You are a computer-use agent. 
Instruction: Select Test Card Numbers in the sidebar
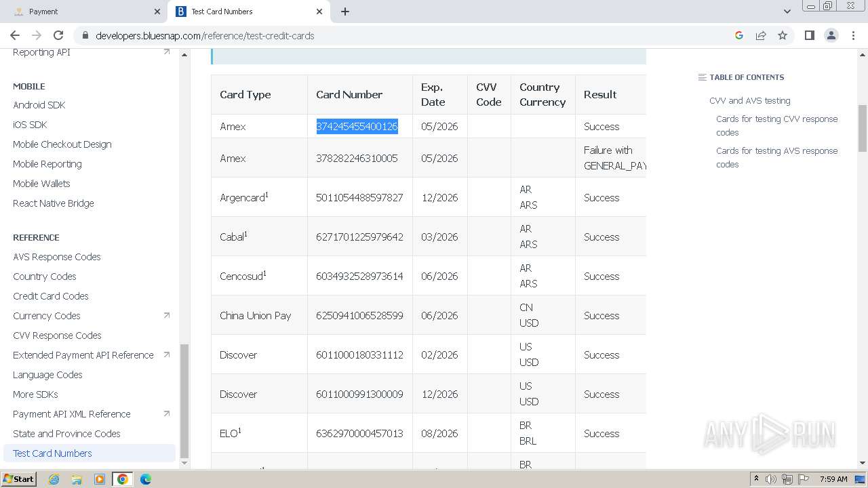tap(90, 453)
